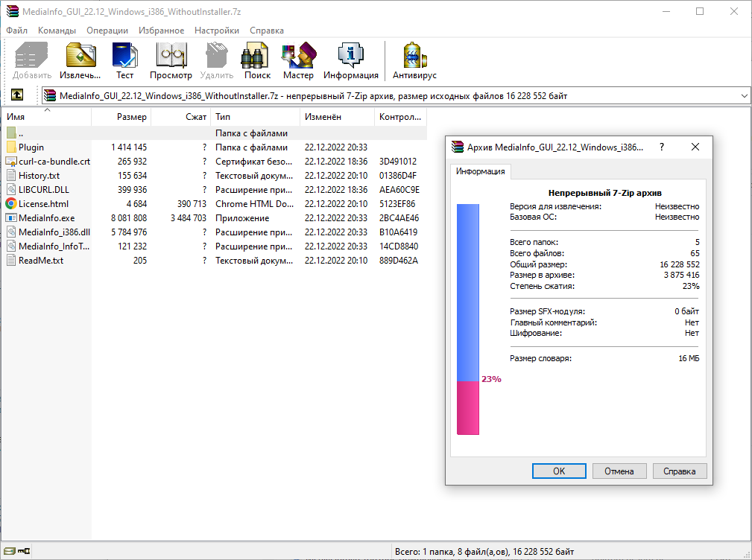Screen dimensions: 752x560
Task: Open the Операции menu
Action: [107, 31]
